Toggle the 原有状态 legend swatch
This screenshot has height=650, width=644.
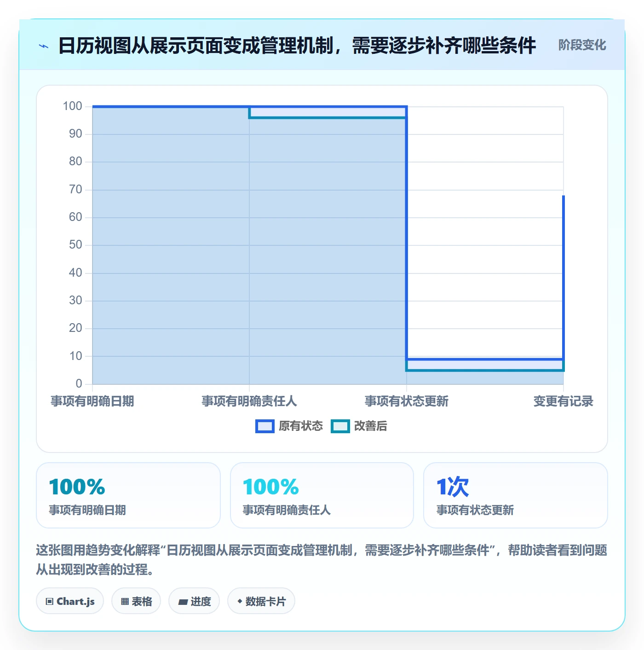tap(265, 426)
